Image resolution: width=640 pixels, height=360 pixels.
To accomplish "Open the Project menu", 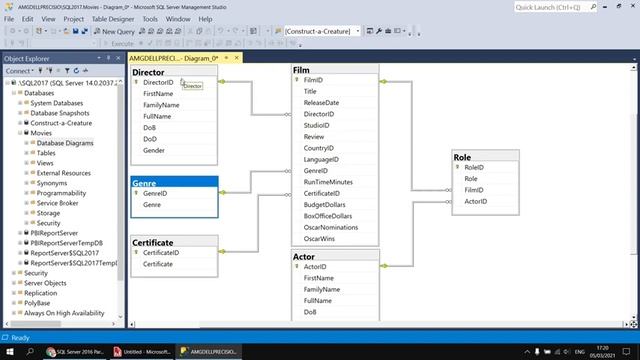I will [73, 19].
